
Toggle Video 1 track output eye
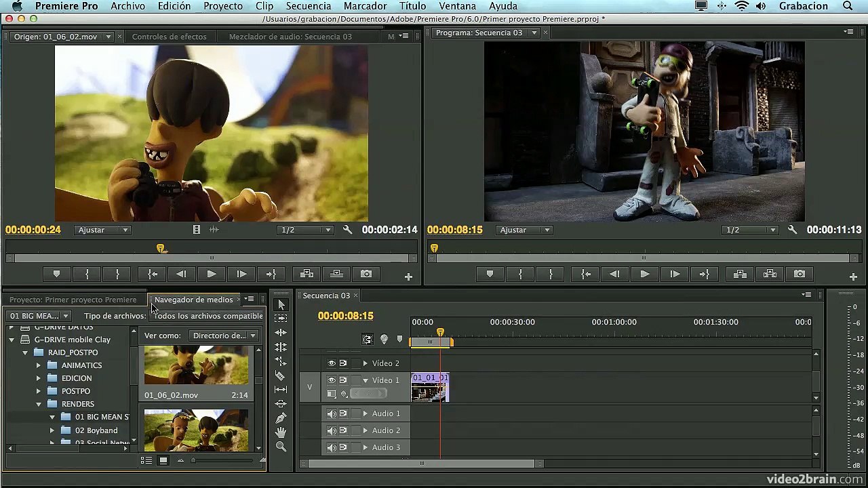[x=332, y=380]
